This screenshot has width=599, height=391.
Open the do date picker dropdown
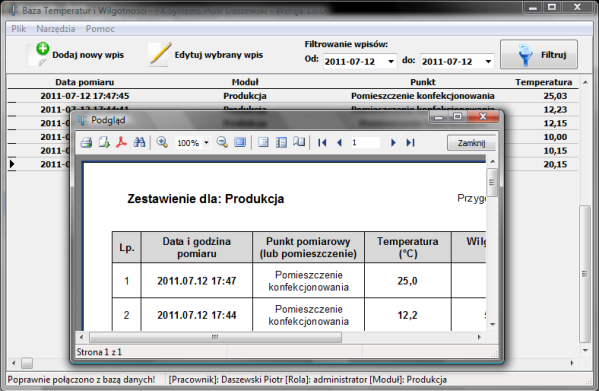pos(488,61)
